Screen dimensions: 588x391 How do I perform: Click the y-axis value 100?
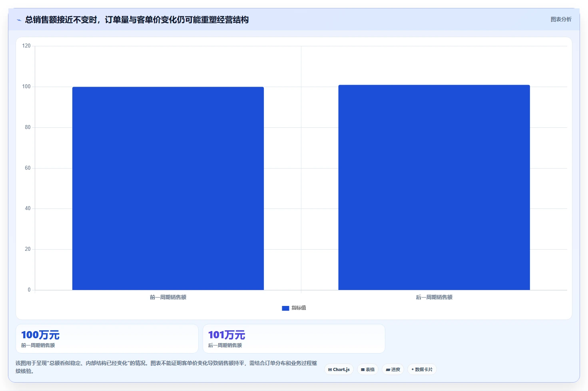tap(26, 87)
